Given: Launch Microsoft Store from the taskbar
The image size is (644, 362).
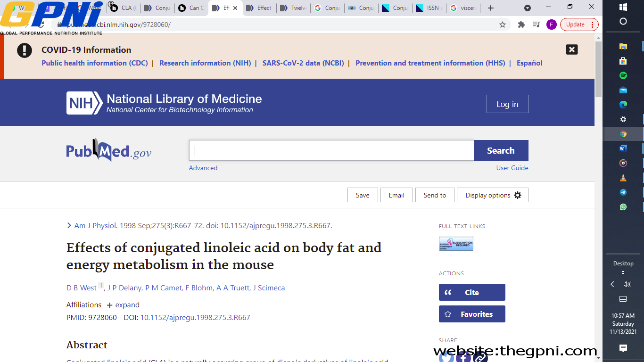Looking at the screenshot, I should [623, 61].
